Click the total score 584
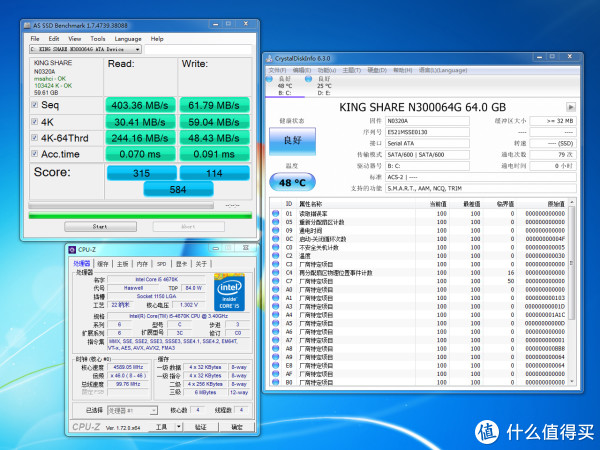Screen dimensions: 600x450 pos(178,189)
